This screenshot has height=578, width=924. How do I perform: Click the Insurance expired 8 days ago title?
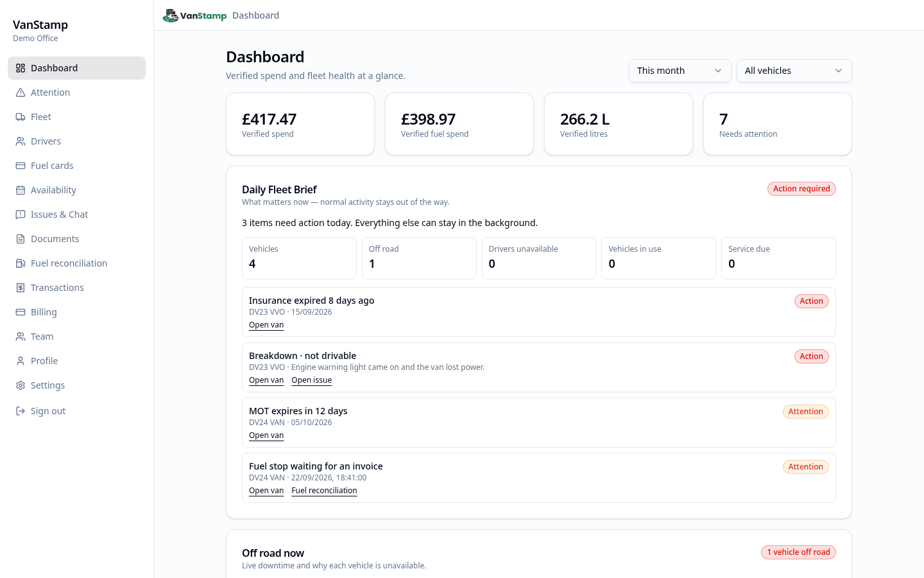coord(311,301)
